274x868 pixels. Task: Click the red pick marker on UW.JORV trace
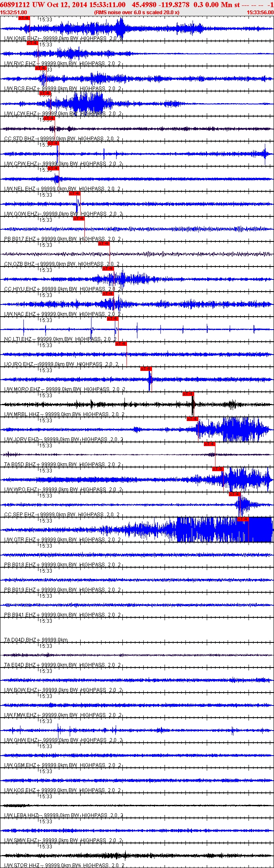click(192, 419)
